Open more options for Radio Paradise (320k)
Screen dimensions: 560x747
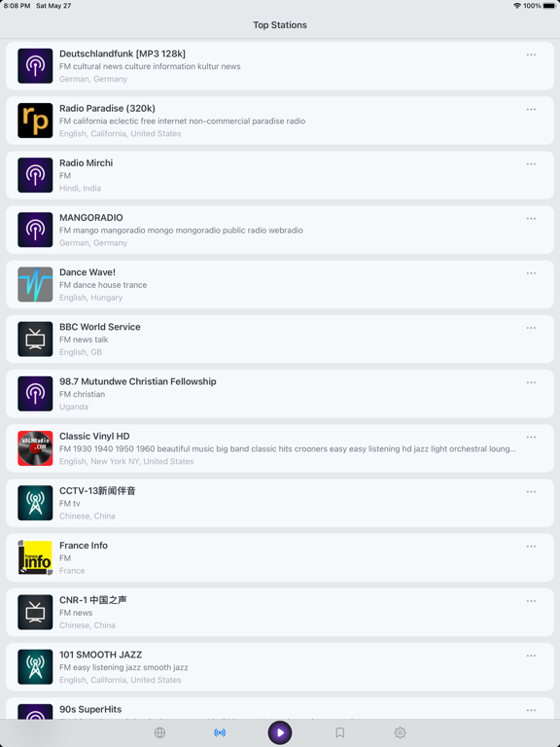click(x=532, y=110)
